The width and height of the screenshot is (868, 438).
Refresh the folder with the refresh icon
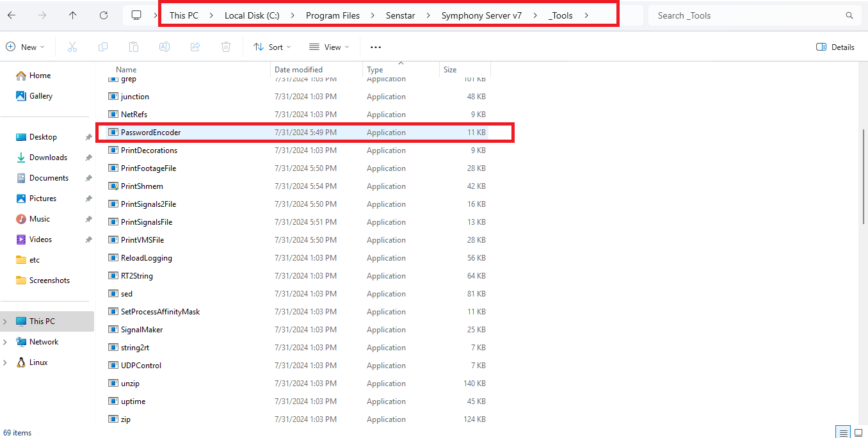104,14
